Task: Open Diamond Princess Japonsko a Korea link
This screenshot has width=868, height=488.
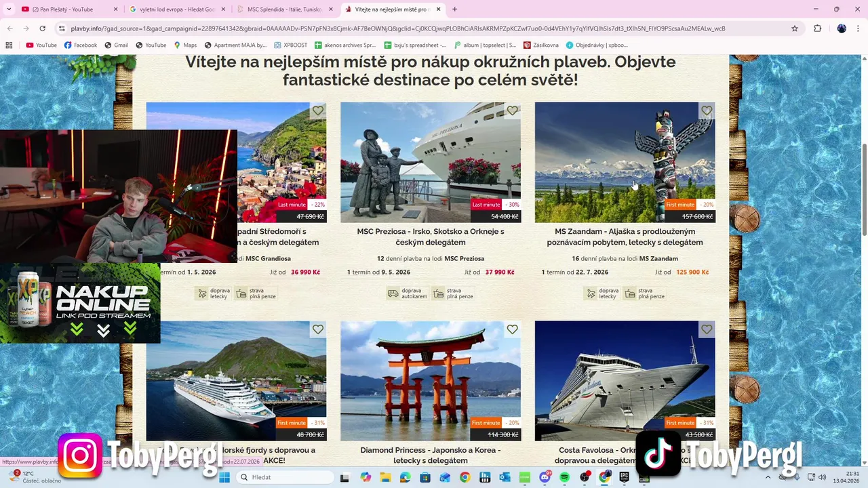Action: pyautogui.click(x=431, y=455)
